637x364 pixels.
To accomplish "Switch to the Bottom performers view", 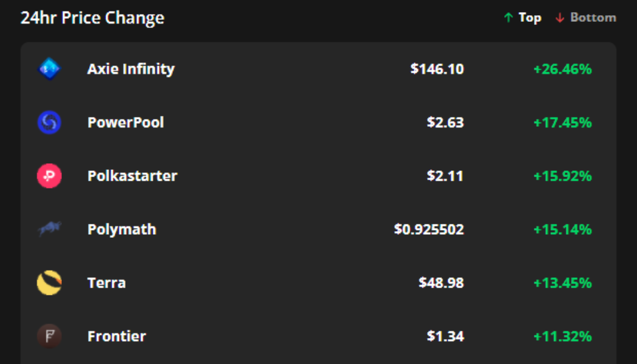I will [591, 18].
